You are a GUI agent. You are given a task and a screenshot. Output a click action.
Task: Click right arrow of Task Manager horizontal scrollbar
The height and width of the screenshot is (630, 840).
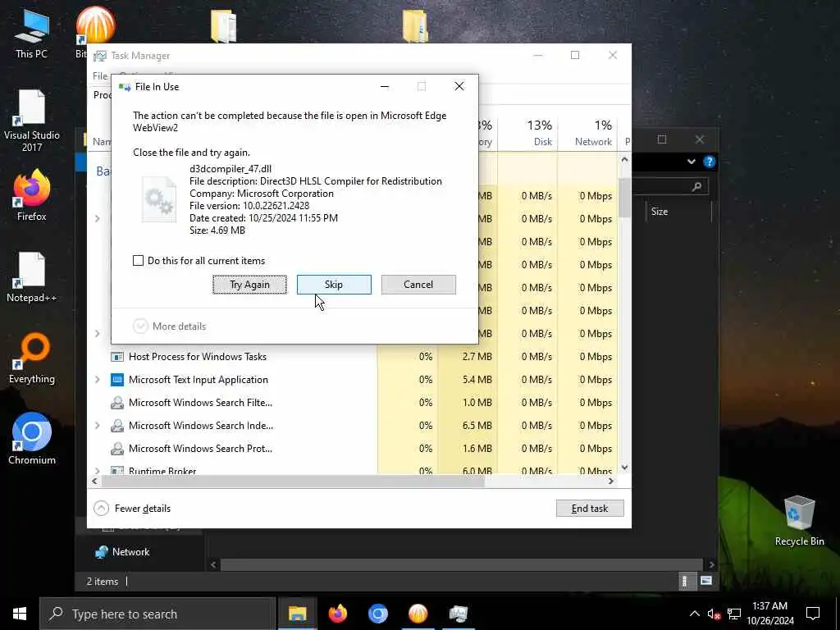pyautogui.click(x=610, y=481)
